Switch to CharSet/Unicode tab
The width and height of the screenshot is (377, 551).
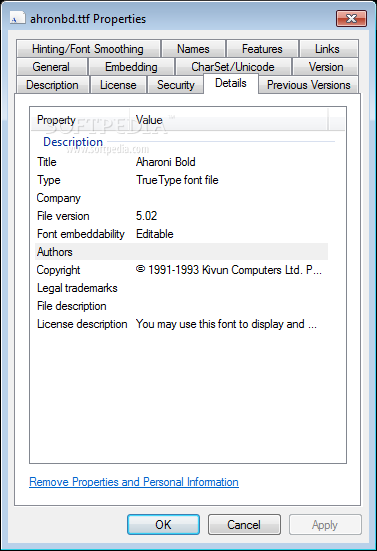[x=233, y=67]
